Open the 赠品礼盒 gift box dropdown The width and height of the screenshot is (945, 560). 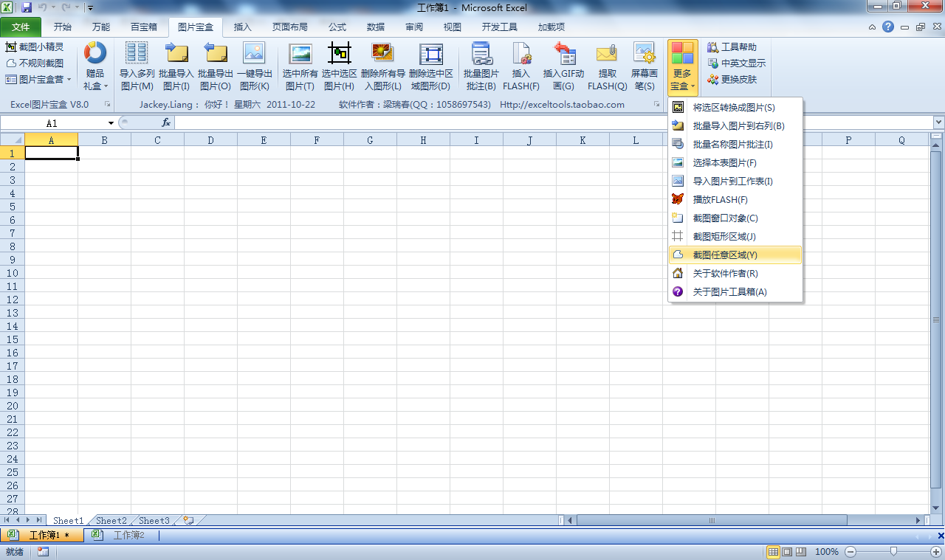pos(95,66)
